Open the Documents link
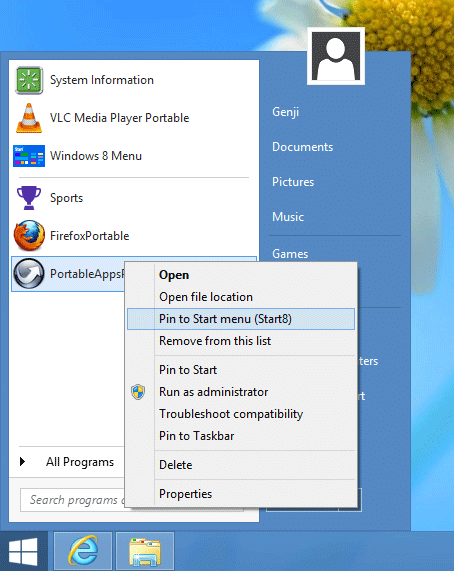Viewport: 454px width, 571px height. (x=303, y=147)
